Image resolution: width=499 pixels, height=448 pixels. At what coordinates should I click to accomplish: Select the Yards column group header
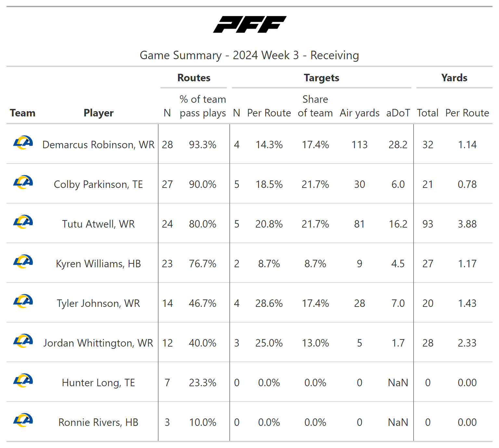point(454,78)
